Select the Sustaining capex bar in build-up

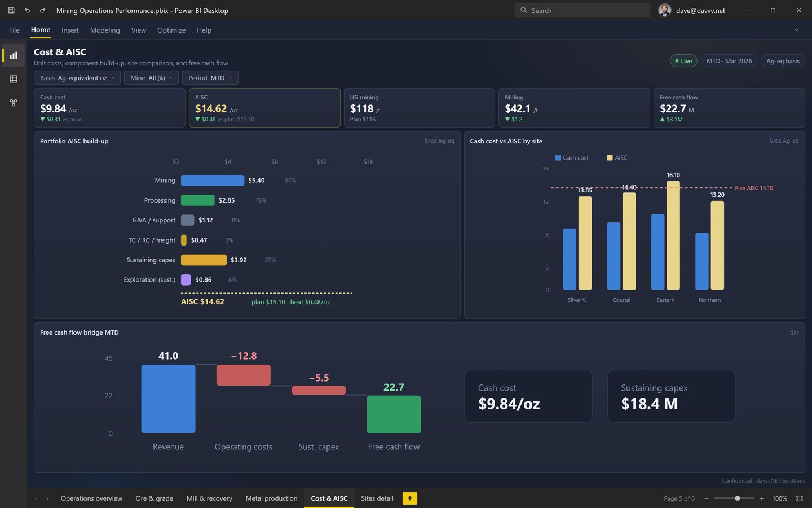click(204, 260)
